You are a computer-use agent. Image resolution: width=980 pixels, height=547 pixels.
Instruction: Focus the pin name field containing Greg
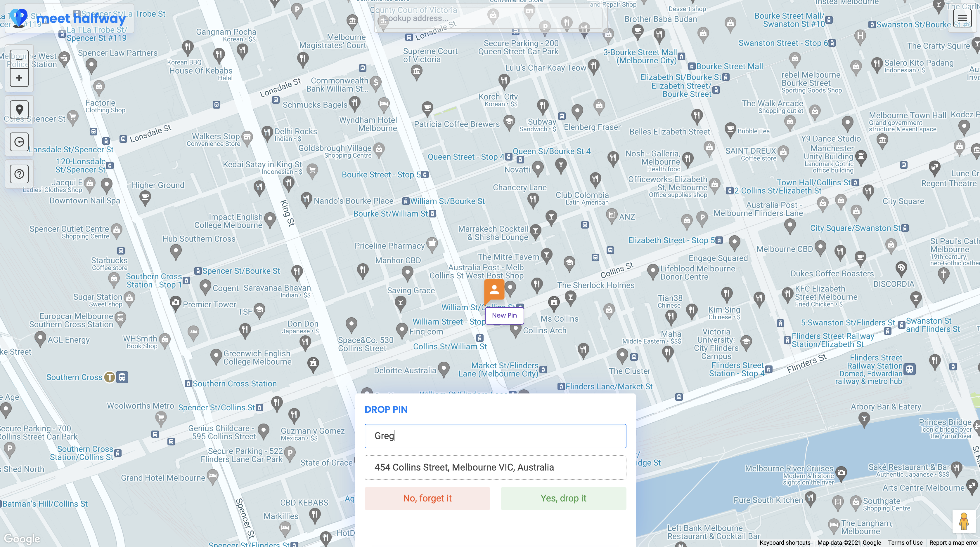pyautogui.click(x=495, y=435)
